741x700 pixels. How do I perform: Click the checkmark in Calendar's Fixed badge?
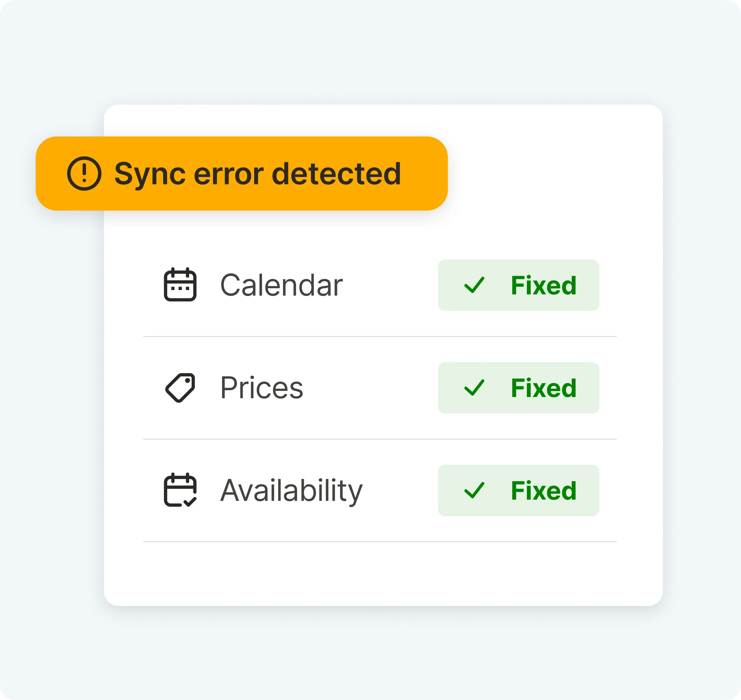pyautogui.click(x=474, y=285)
